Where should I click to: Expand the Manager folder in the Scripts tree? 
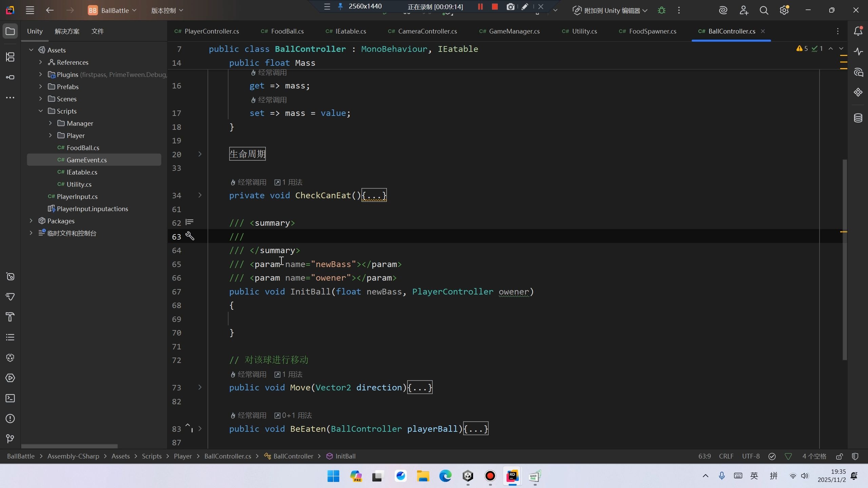pos(51,123)
